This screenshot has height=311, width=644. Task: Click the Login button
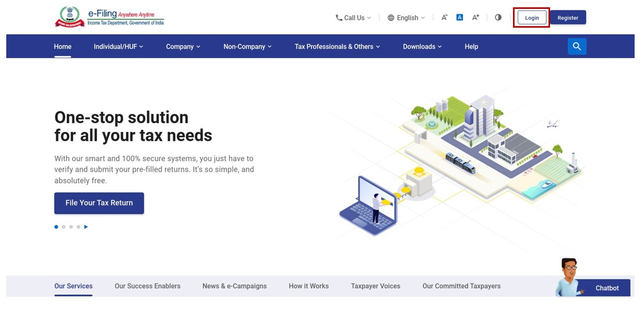coord(531,17)
